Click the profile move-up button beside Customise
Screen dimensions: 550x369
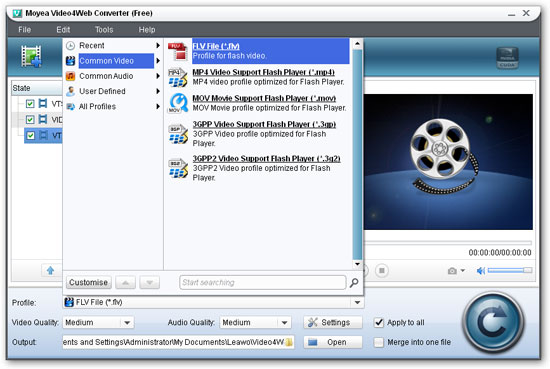pyautogui.click(x=126, y=282)
